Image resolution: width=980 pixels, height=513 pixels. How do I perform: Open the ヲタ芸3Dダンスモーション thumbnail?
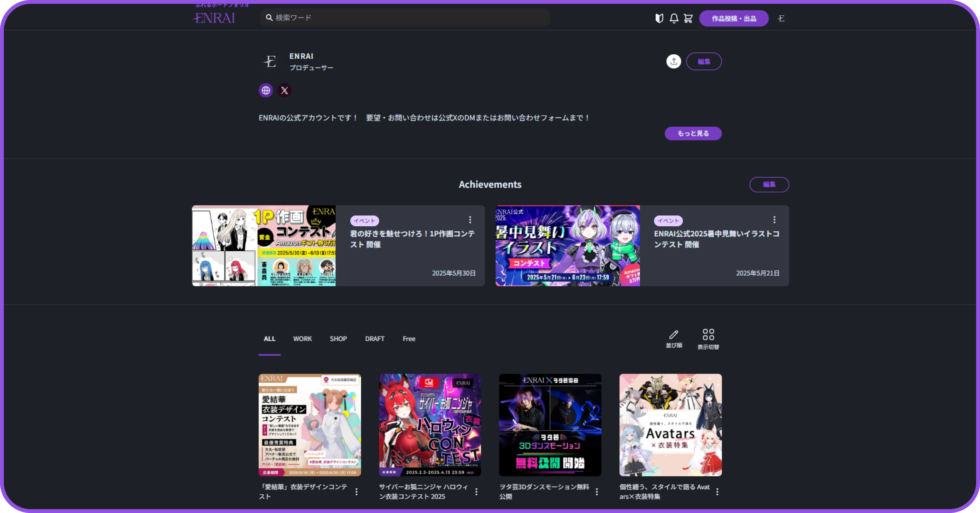pyautogui.click(x=550, y=425)
